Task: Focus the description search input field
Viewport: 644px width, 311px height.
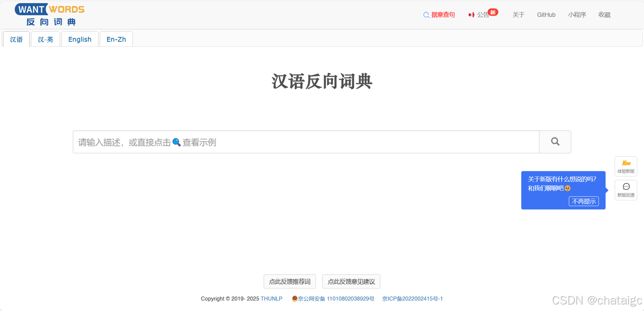Action: (306, 142)
